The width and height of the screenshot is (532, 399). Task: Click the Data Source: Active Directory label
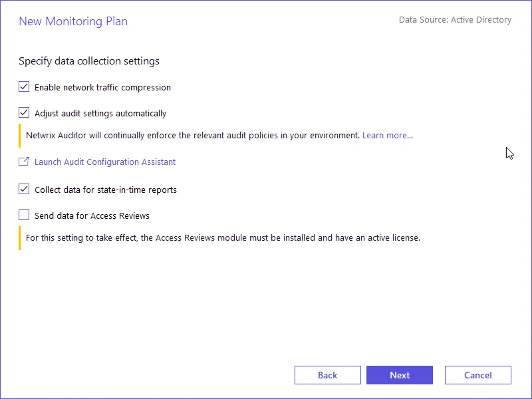coord(456,19)
